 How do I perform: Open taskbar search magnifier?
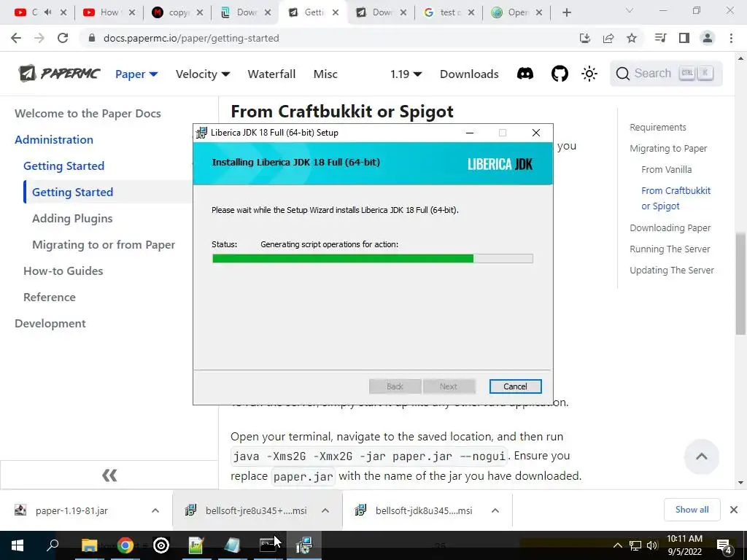pos(53,545)
